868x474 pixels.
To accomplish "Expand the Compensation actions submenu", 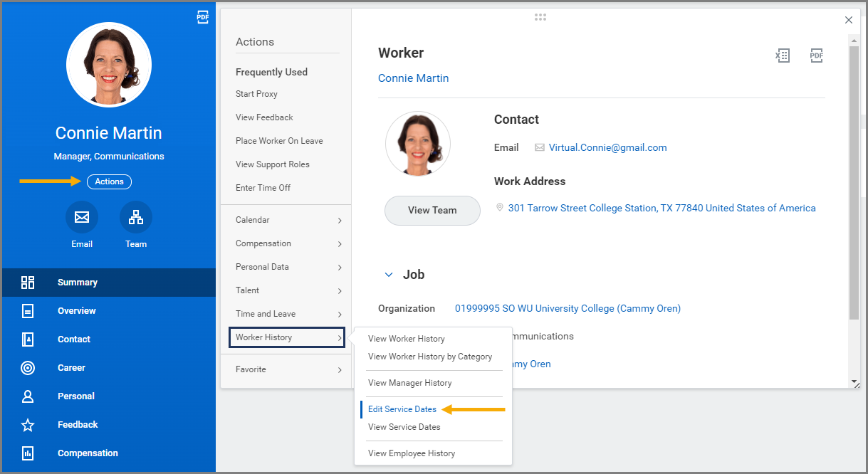I will pos(288,244).
